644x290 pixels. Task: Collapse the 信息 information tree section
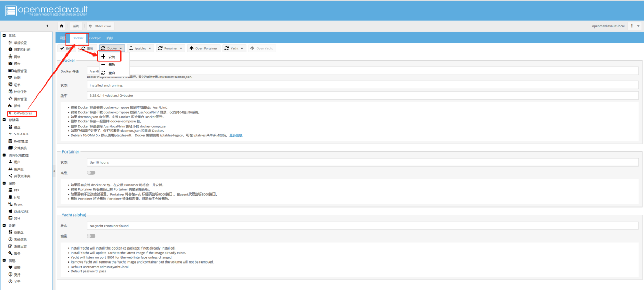4,260
